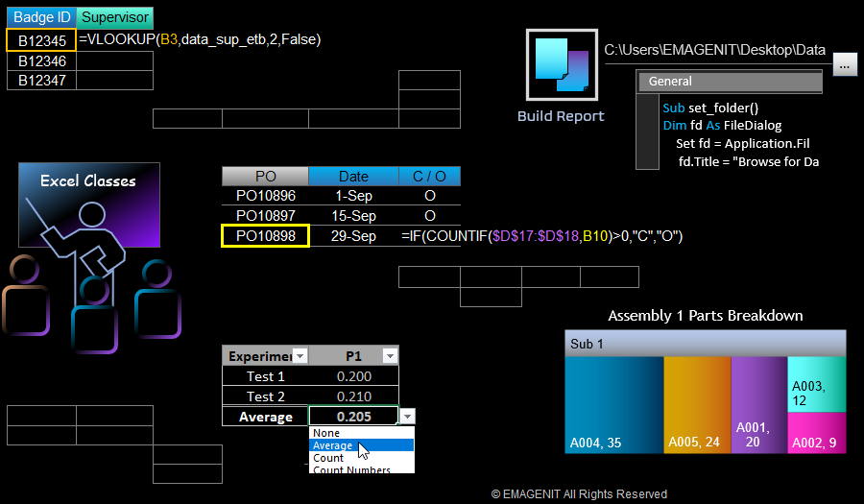Click the Supervisor column header
Viewport: 864px width, 504px height.
tap(114, 17)
